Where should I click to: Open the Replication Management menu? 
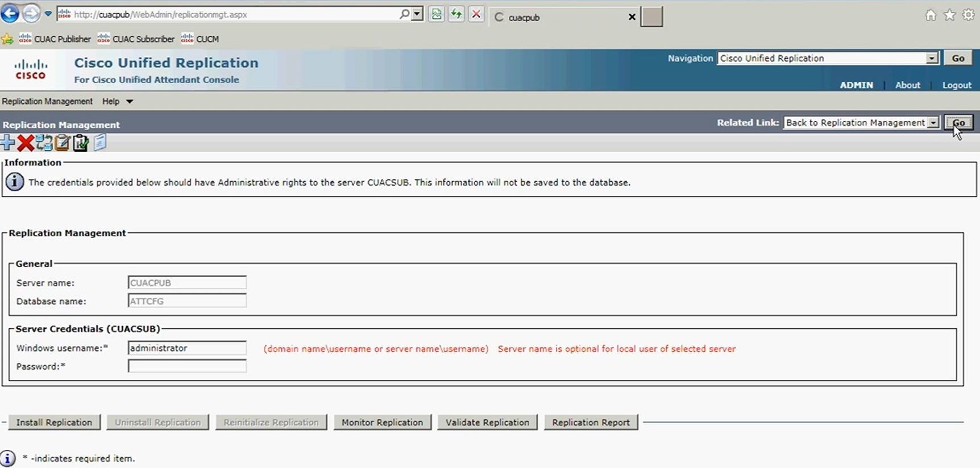[47, 101]
